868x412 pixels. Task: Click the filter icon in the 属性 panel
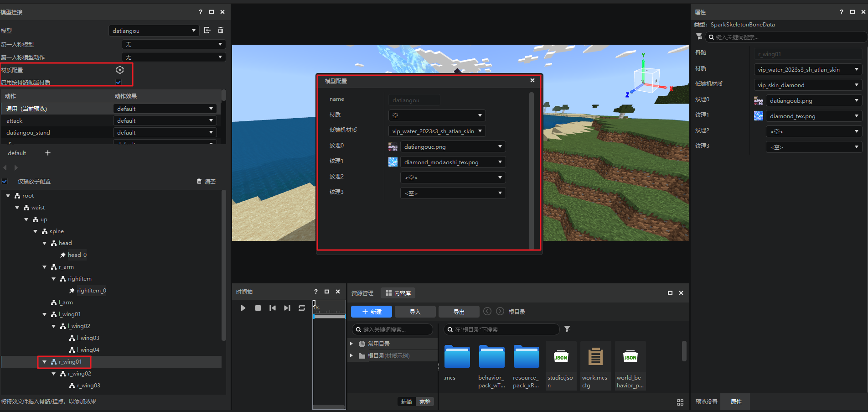click(x=699, y=37)
